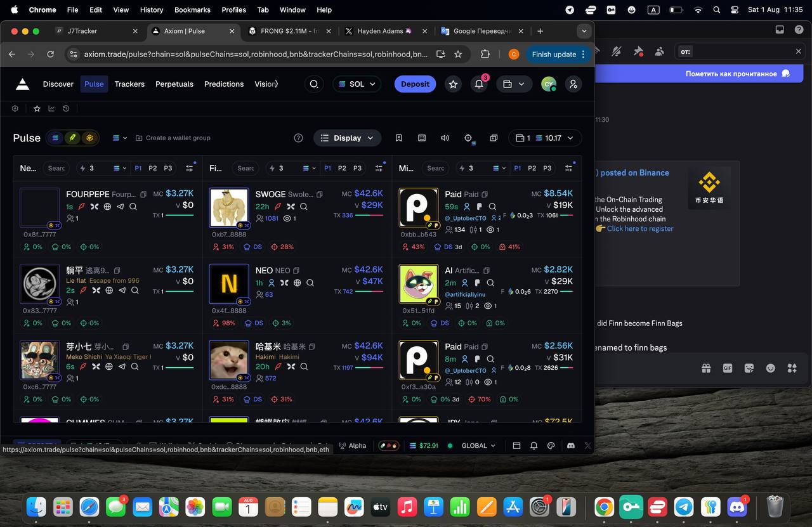Image resolution: width=812 pixels, height=527 pixels.
Task: Open filter sliders for the New Pairs column
Action: pos(189,168)
